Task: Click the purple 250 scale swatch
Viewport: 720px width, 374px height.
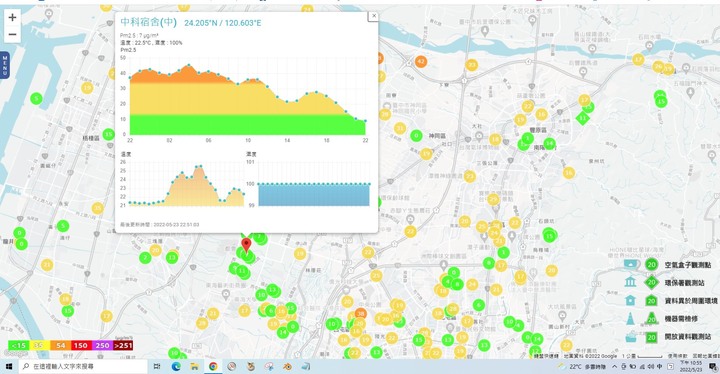Action: (102, 346)
